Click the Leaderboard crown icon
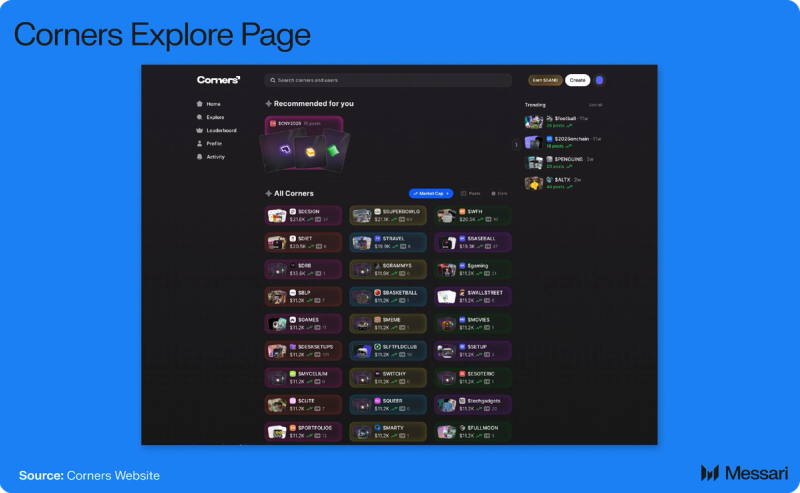Screen dimensions: 800x493 click(x=199, y=130)
